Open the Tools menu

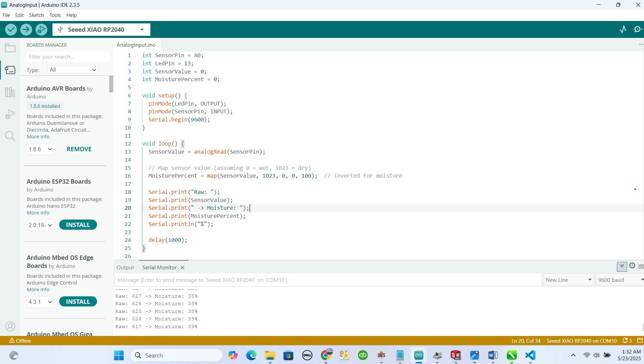pyautogui.click(x=55, y=15)
